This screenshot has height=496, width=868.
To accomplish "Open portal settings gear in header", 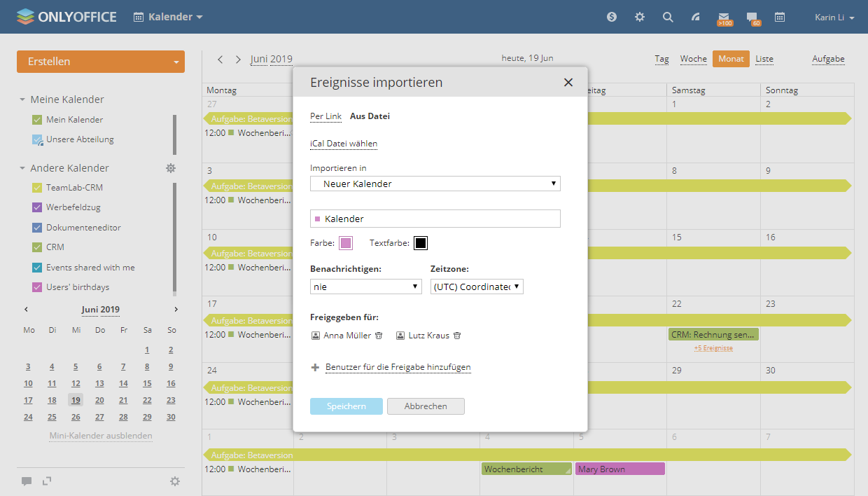I will click(640, 17).
